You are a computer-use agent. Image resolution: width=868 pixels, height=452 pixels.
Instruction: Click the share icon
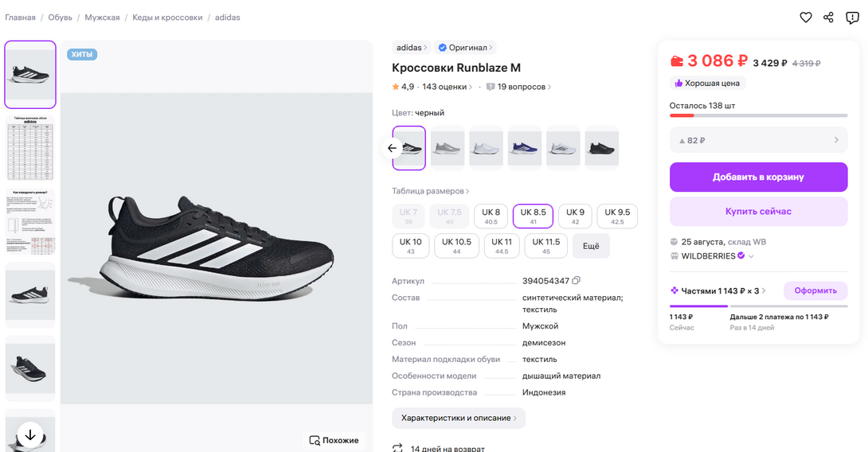828,18
